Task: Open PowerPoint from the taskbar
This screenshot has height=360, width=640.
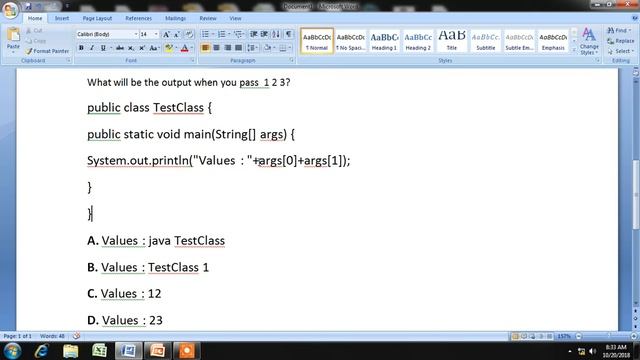Action: [157, 351]
